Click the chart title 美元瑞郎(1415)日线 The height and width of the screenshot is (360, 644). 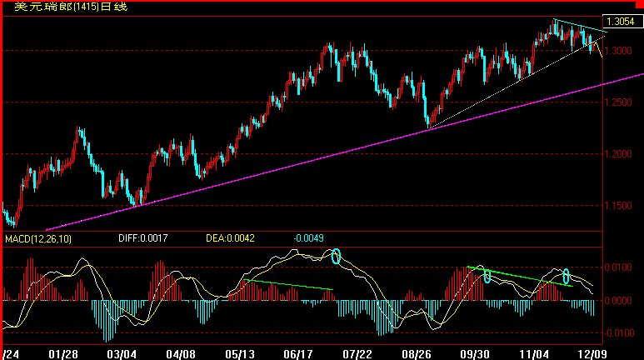pyautogui.click(x=71, y=7)
